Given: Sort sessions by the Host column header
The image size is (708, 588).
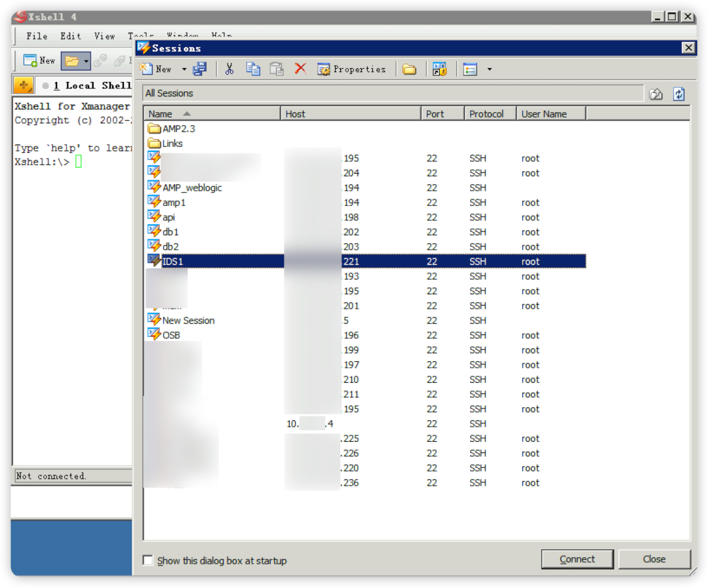Looking at the screenshot, I should click(x=350, y=114).
